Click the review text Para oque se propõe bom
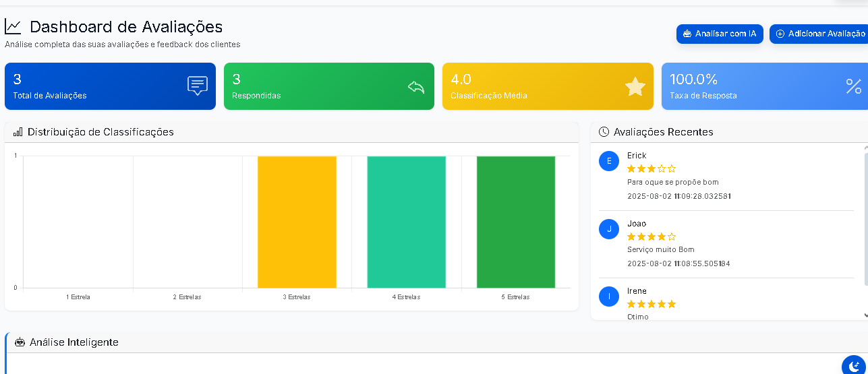The width and height of the screenshot is (868, 374). click(673, 183)
